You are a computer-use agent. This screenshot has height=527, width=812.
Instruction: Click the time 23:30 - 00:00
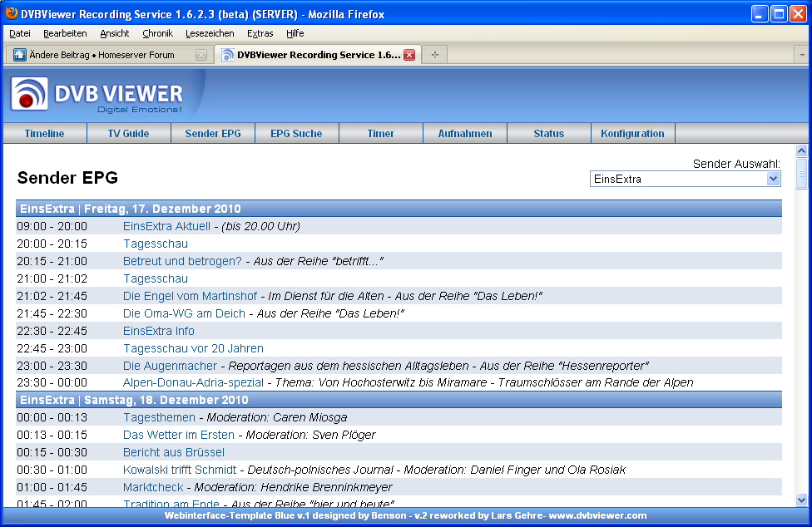coord(52,382)
